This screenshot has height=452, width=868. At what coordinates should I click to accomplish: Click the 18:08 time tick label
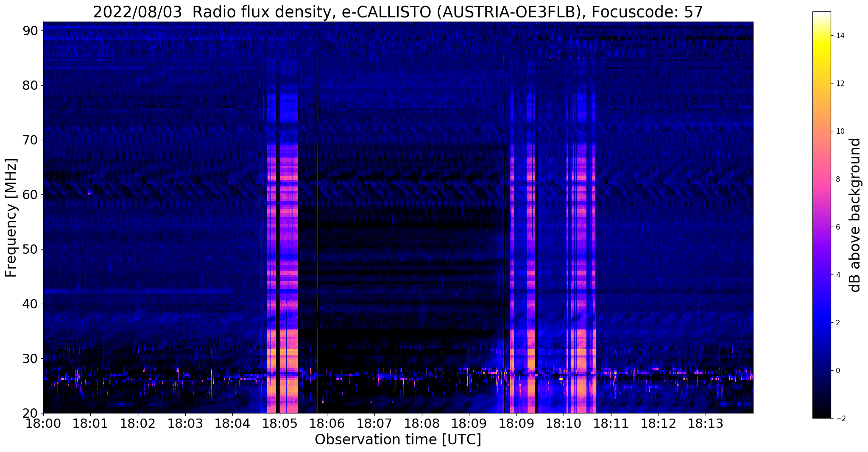pyautogui.click(x=422, y=424)
